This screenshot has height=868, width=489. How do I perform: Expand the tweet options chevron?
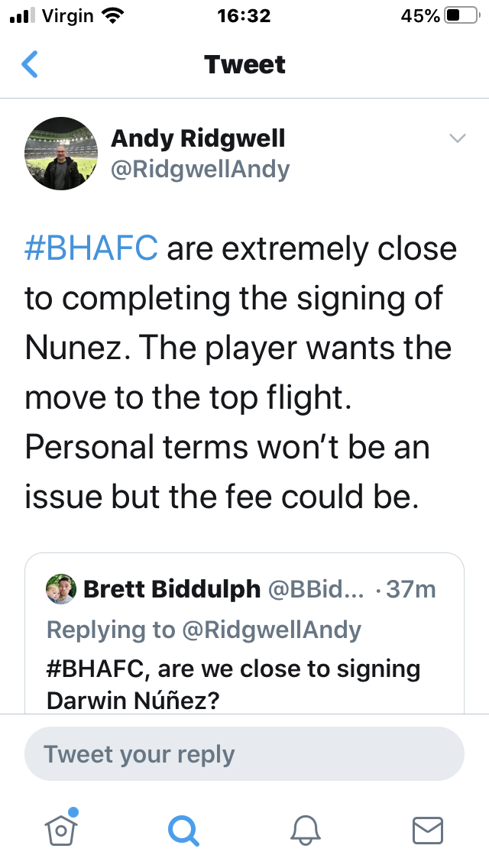point(458,138)
